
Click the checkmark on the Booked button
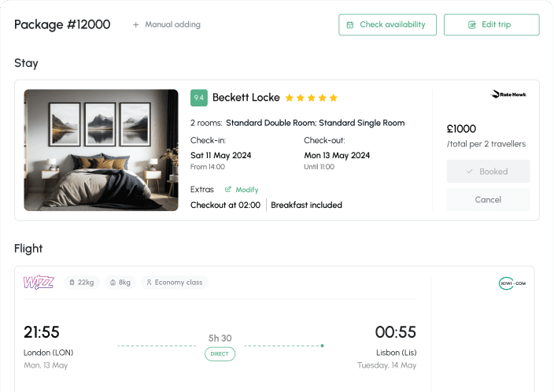470,172
